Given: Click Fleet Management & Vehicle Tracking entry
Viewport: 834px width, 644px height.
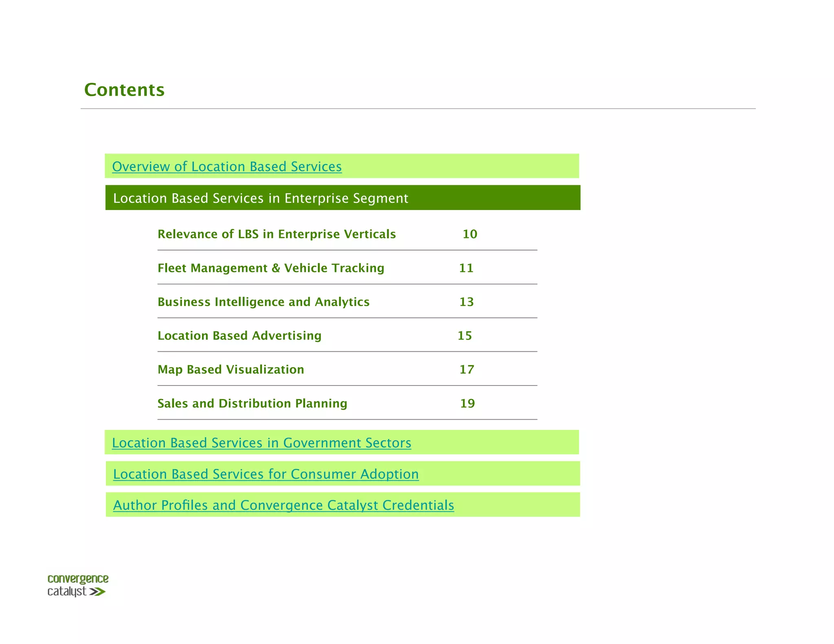Looking at the screenshot, I should point(271,268).
